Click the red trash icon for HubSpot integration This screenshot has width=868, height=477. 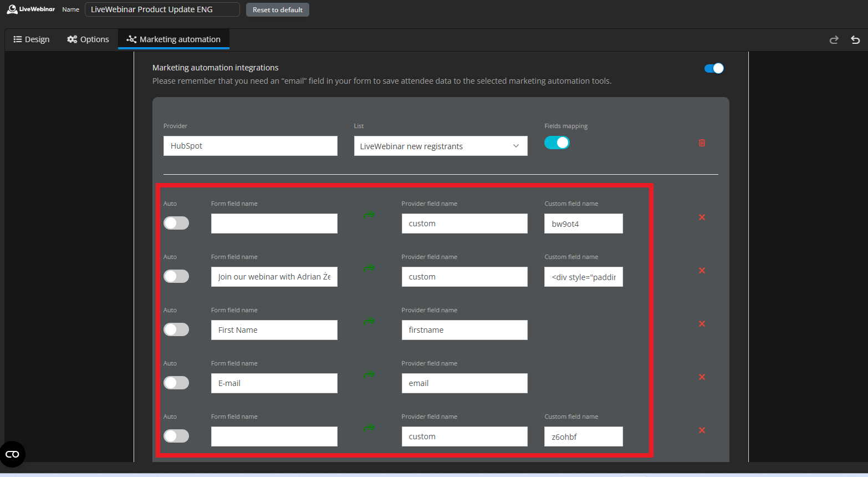pos(702,143)
